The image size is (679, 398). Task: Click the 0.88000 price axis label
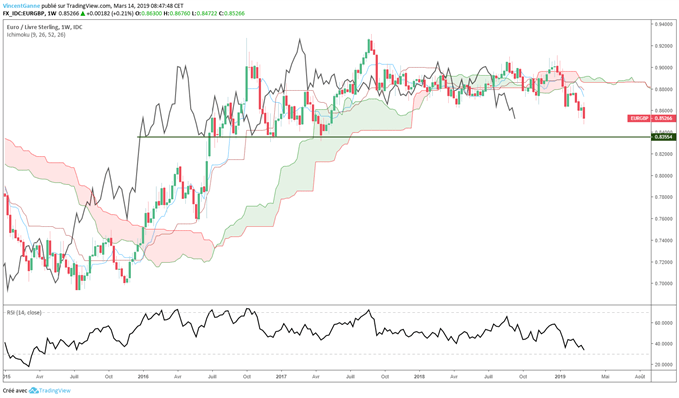(x=665, y=89)
